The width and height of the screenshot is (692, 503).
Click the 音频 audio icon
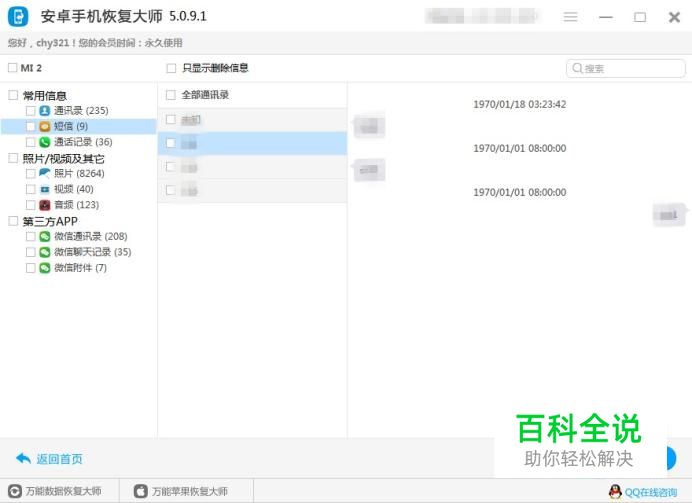[x=45, y=205]
